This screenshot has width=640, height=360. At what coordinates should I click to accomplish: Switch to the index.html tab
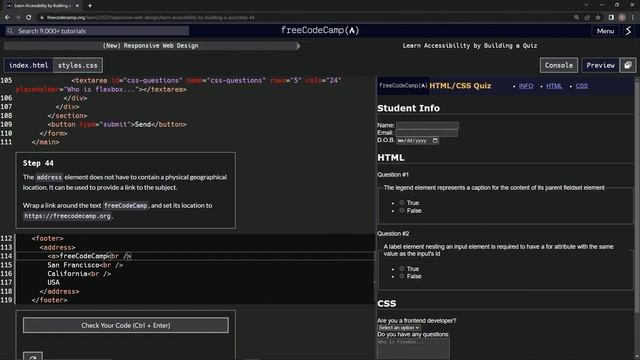tap(29, 65)
